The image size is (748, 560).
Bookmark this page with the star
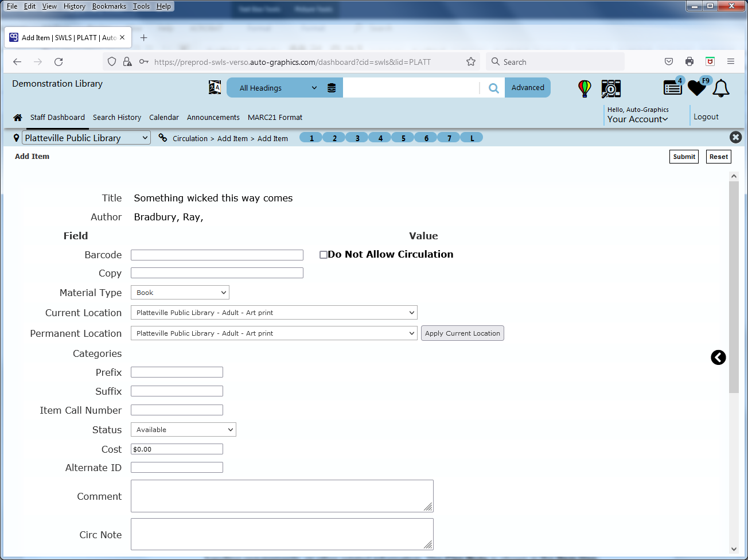pos(471,62)
